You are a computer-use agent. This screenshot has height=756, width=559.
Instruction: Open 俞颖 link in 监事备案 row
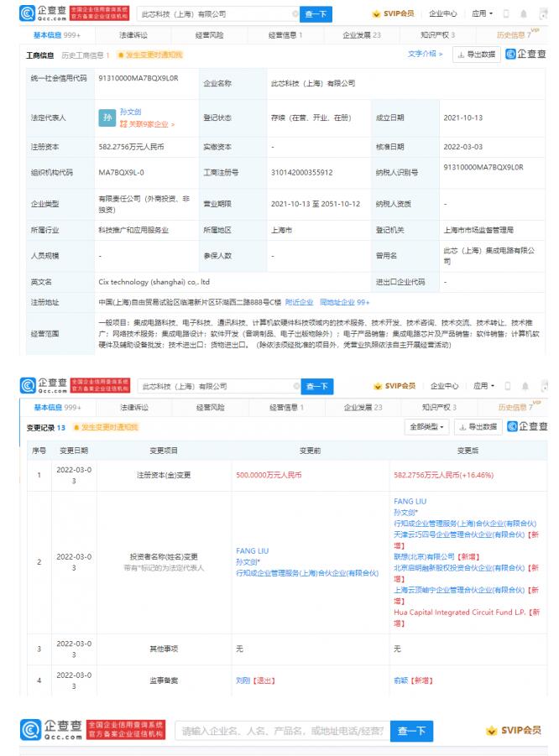pos(401,680)
